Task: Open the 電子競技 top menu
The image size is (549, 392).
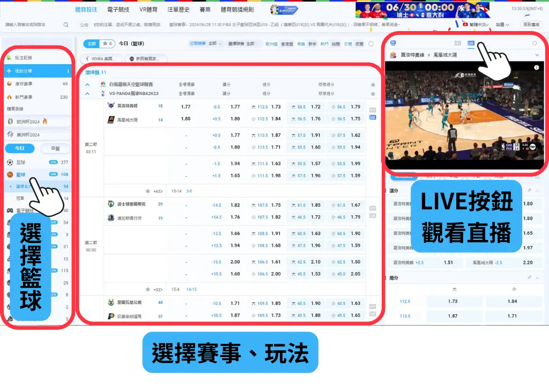Action: click(118, 10)
